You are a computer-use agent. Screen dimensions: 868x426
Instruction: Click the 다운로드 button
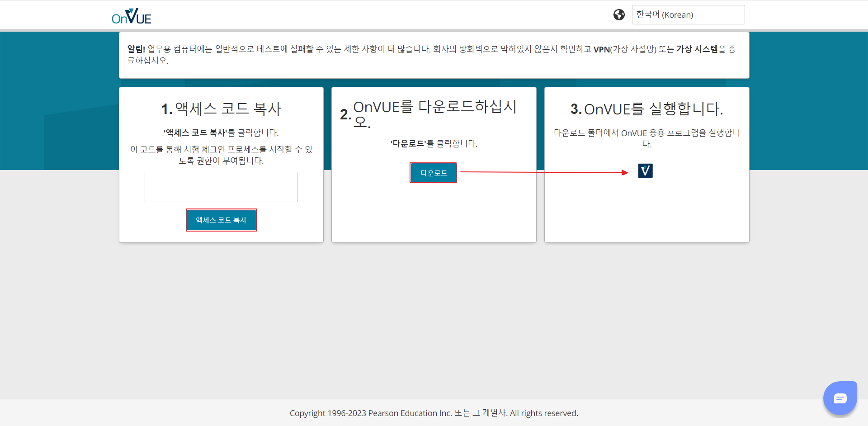434,173
